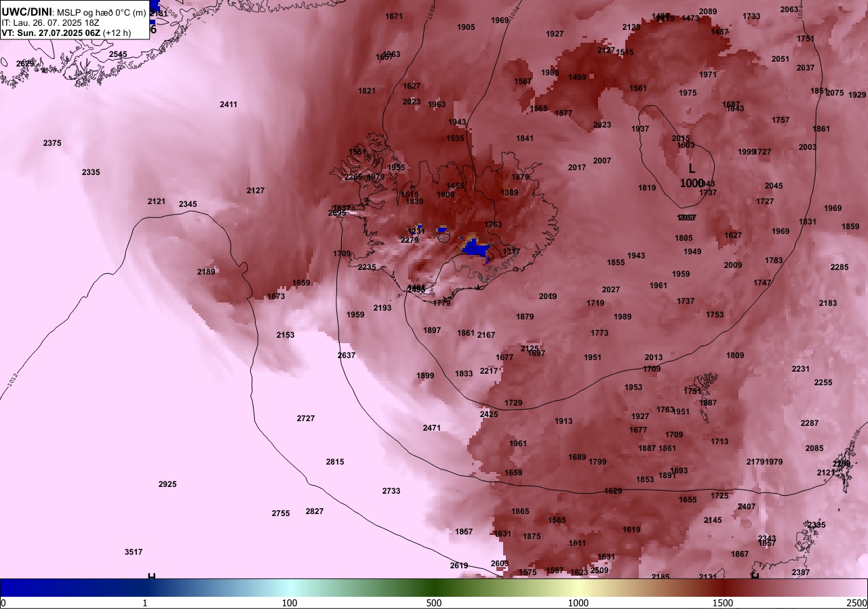868x609 pixels.
Task: Click the height value 2407
Action: tap(747, 507)
